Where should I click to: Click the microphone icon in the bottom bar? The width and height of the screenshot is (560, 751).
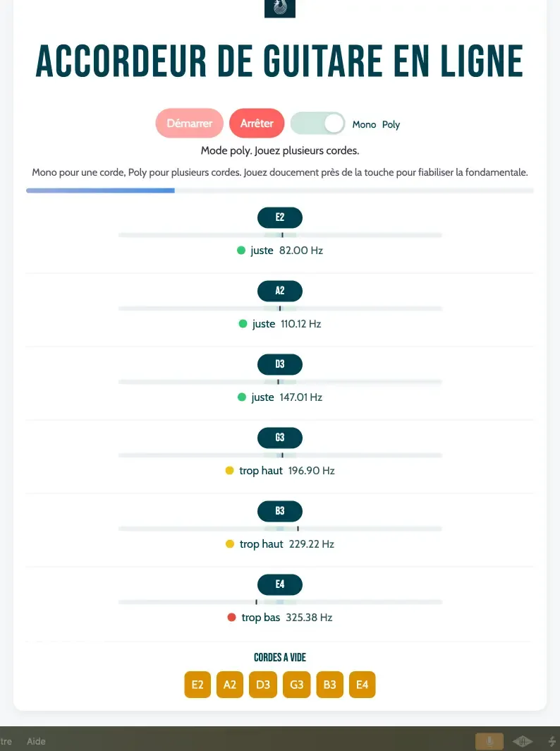[x=488, y=740]
